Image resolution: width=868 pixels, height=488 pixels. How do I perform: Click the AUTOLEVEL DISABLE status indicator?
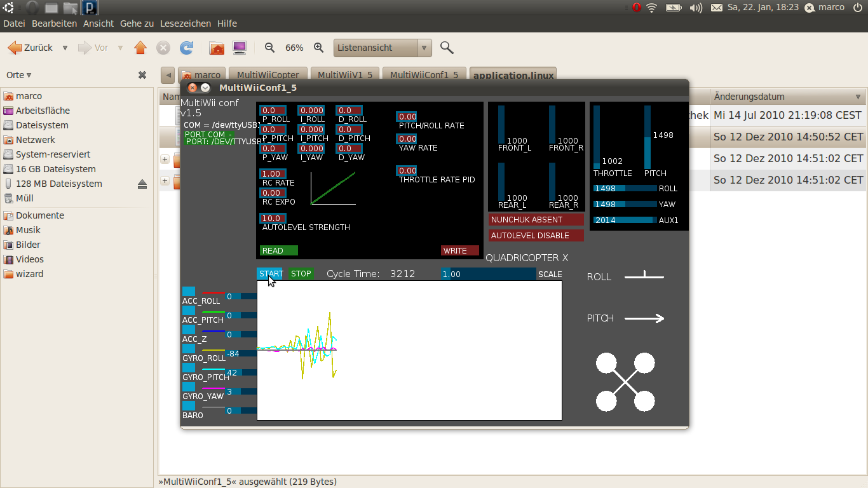click(x=536, y=235)
